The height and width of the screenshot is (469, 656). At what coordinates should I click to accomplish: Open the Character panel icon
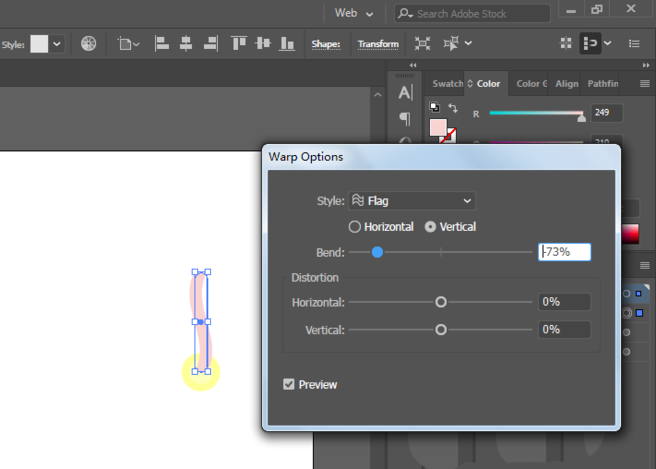point(405,93)
